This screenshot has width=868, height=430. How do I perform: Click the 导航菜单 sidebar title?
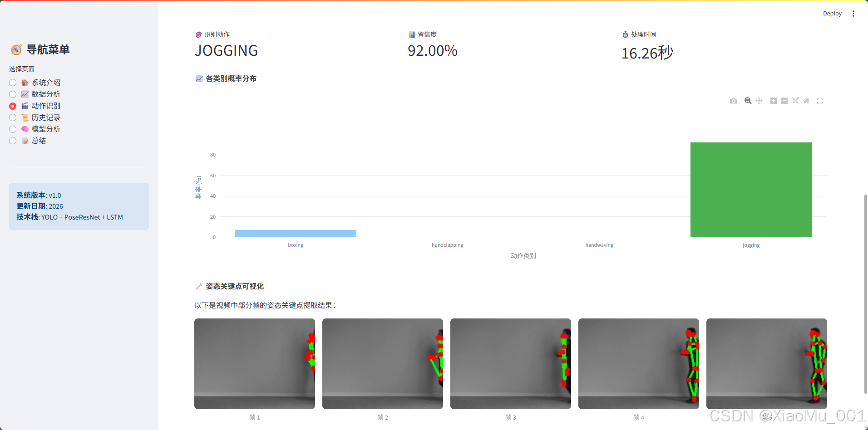point(48,49)
